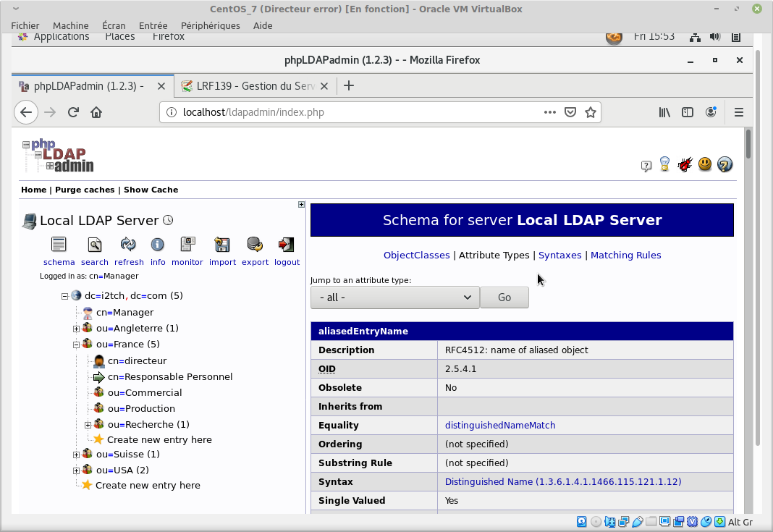Report a bug via the bug icon
773x532 pixels.
click(685, 165)
